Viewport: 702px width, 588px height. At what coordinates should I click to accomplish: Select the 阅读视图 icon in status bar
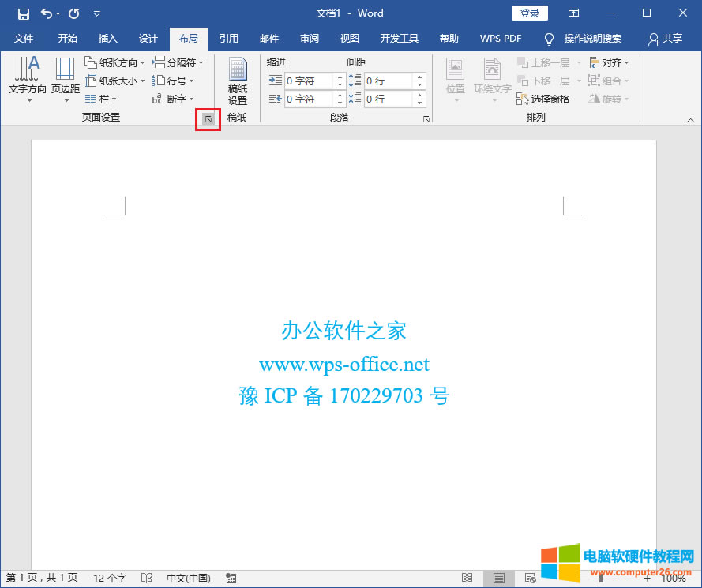click(x=467, y=578)
